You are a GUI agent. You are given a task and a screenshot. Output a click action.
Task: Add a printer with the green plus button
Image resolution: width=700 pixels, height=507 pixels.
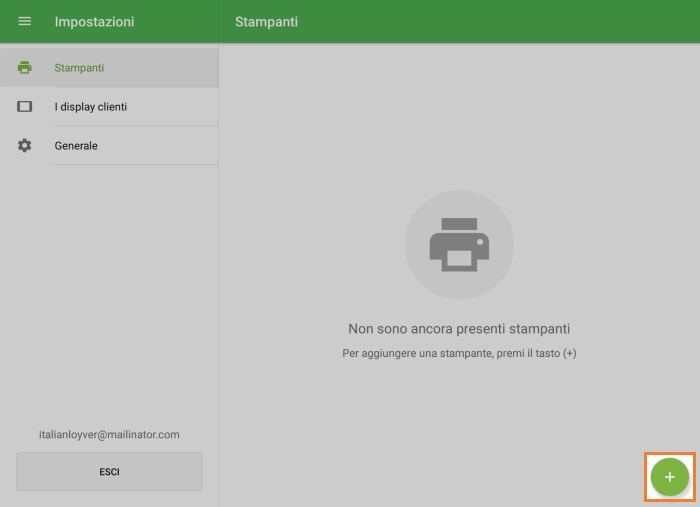click(x=669, y=477)
